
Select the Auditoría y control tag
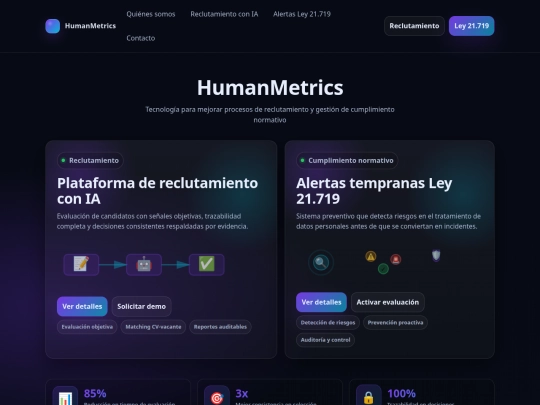click(x=325, y=340)
